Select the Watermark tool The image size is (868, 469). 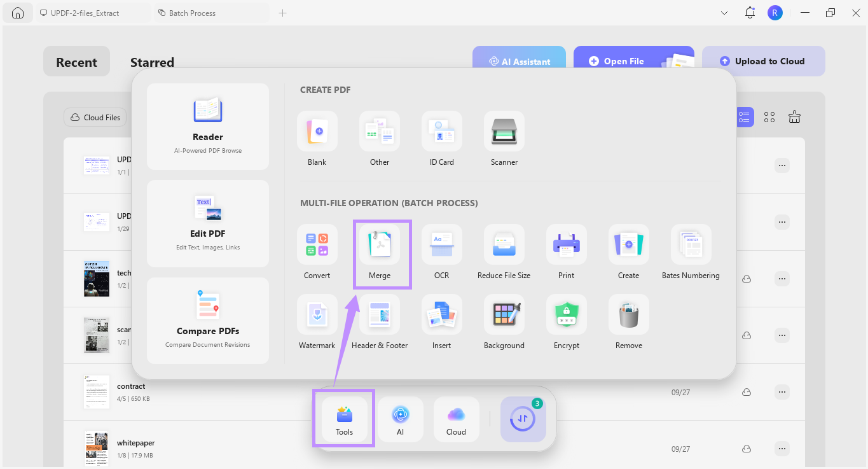pos(317,323)
